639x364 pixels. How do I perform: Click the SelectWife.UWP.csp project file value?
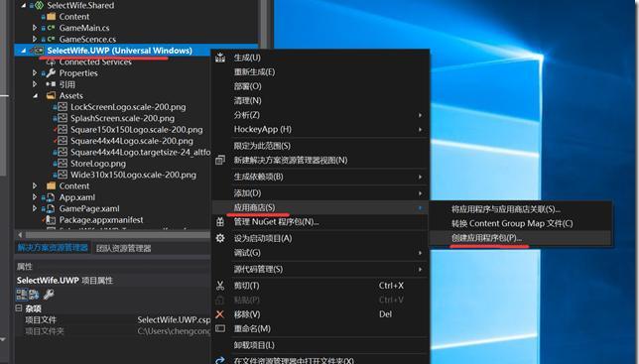174,320
